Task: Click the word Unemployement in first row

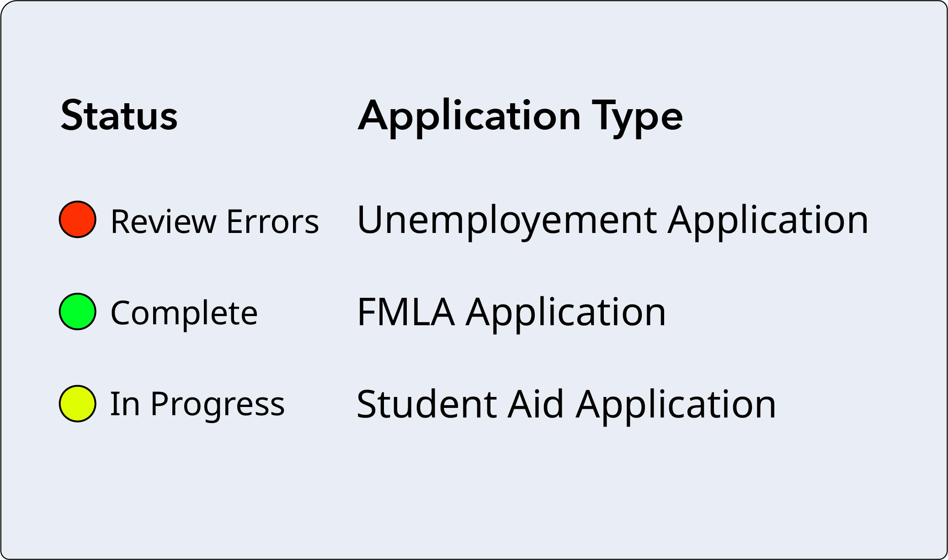Action: coord(506,220)
